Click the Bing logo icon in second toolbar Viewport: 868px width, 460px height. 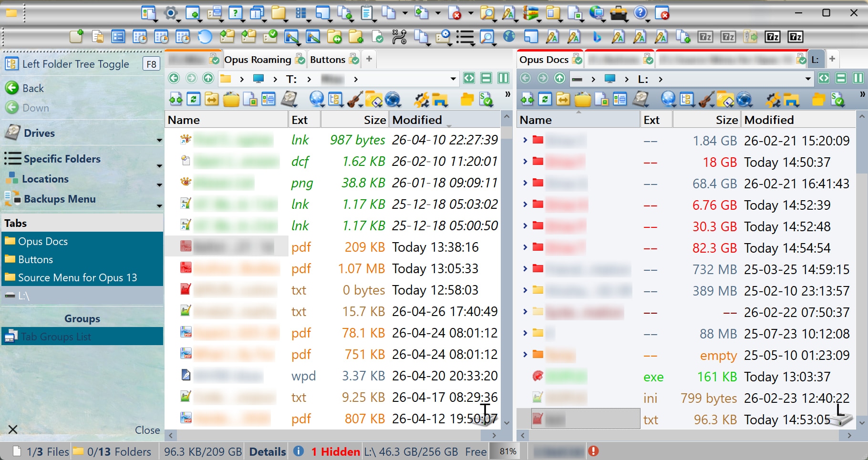(x=597, y=37)
